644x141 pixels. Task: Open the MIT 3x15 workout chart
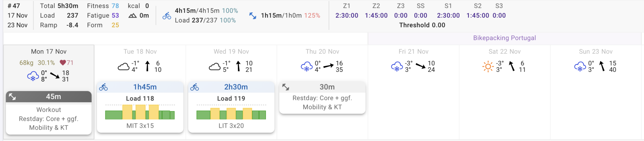140,112
